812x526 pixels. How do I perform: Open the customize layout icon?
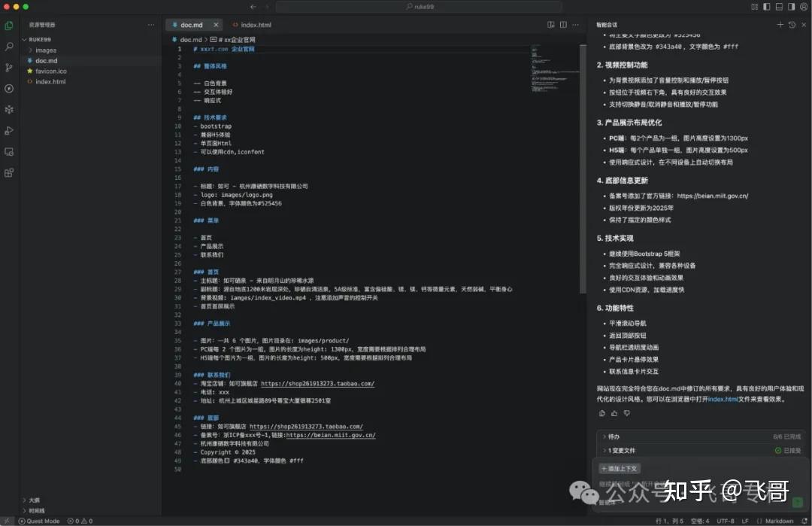[755, 7]
